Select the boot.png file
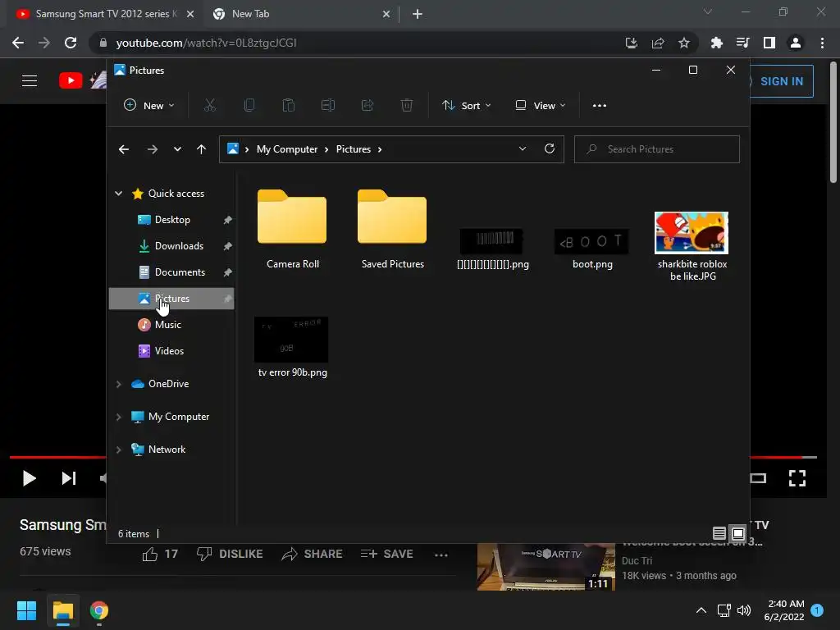Screen dimensions: 840x630 pyautogui.click(x=592, y=248)
